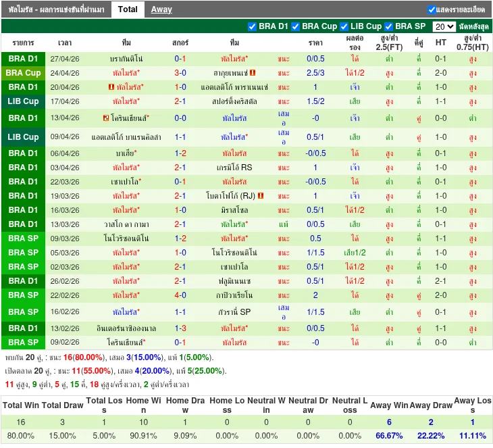
Task: Switch to the Away tab
Action: tap(161, 9)
